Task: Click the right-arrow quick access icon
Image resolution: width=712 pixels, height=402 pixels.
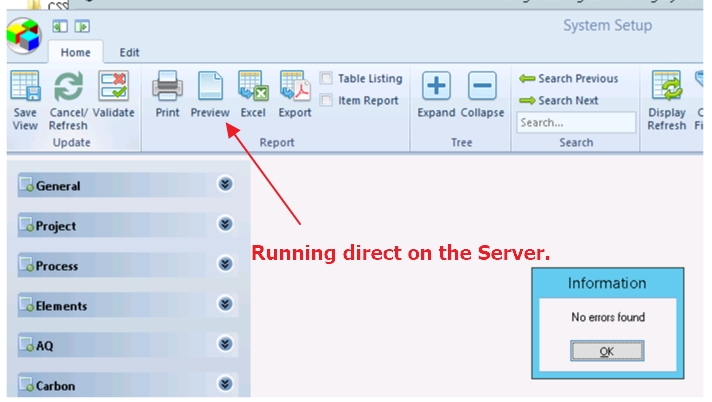Action: pyautogui.click(x=82, y=26)
